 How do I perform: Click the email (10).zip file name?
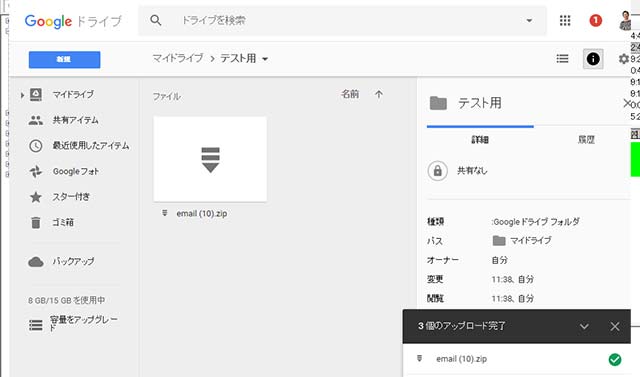202,213
